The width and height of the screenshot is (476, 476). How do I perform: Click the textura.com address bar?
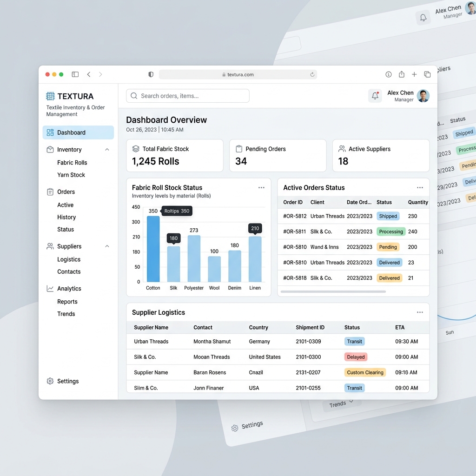coord(238,74)
